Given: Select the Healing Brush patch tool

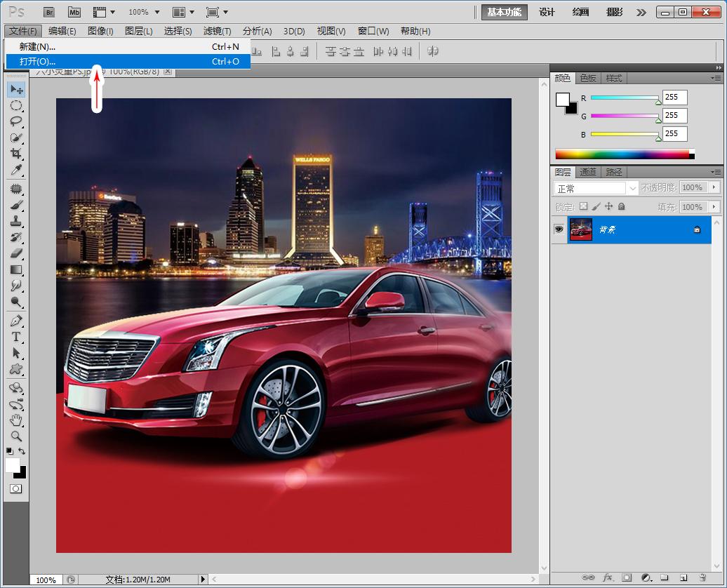Looking at the screenshot, I should tap(16, 189).
